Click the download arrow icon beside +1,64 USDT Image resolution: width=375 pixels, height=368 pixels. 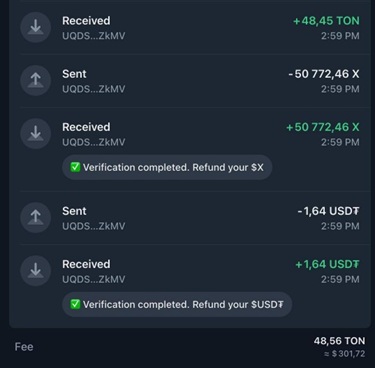(x=36, y=271)
